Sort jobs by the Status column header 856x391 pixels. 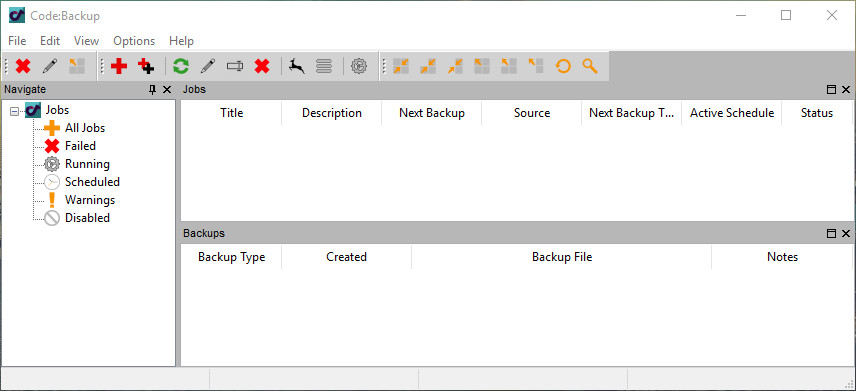click(x=817, y=113)
